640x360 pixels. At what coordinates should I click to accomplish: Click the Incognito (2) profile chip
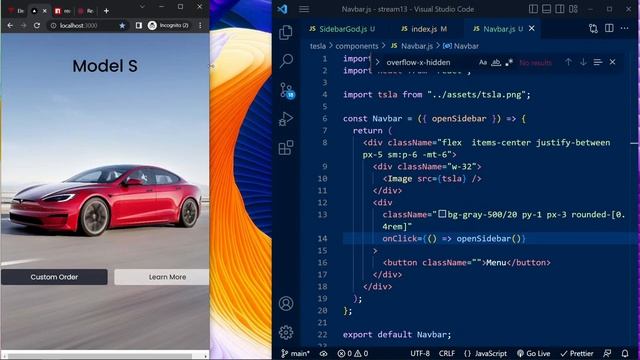[x=169, y=25]
